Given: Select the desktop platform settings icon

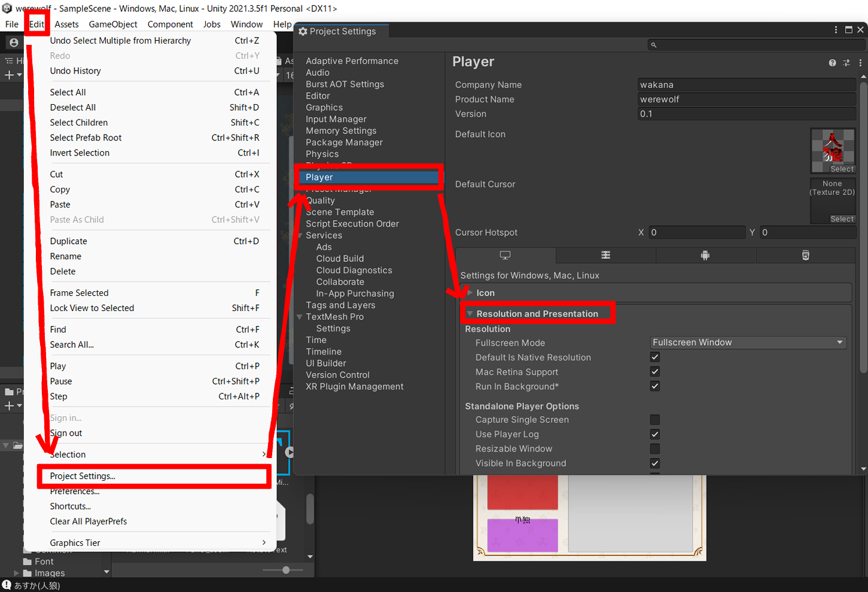Looking at the screenshot, I should [505, 255].
